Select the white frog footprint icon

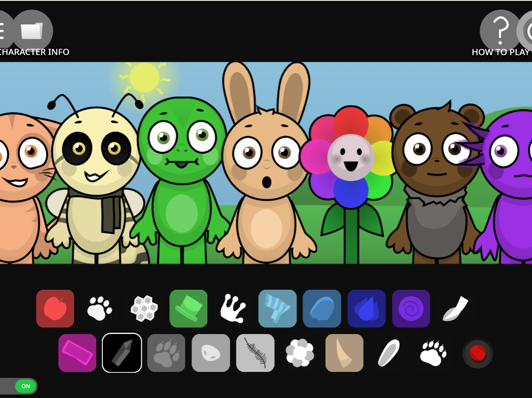pos(233,308)
